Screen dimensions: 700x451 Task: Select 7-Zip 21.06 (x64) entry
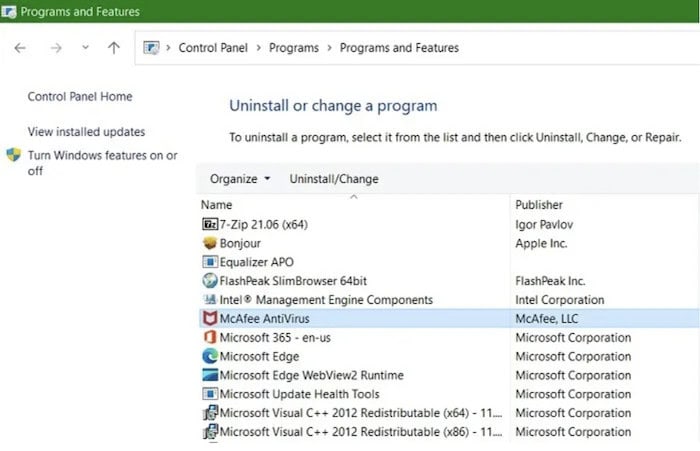coord(263,224)
